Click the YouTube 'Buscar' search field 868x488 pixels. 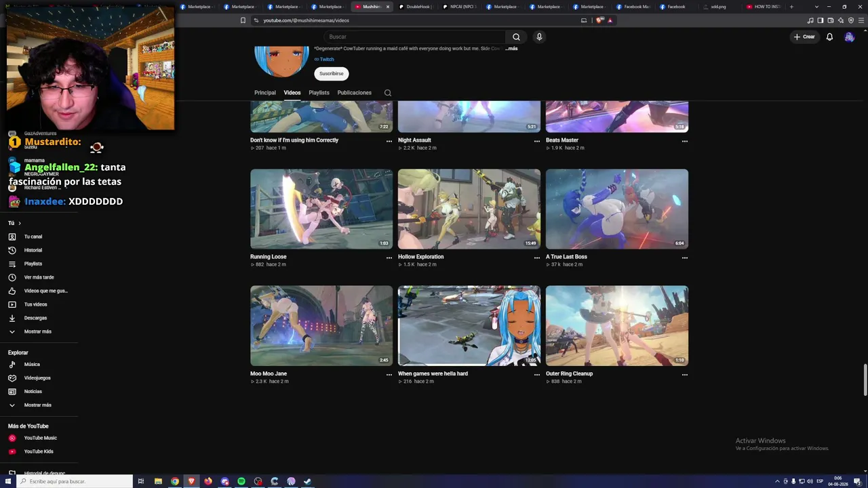[414, 37]
